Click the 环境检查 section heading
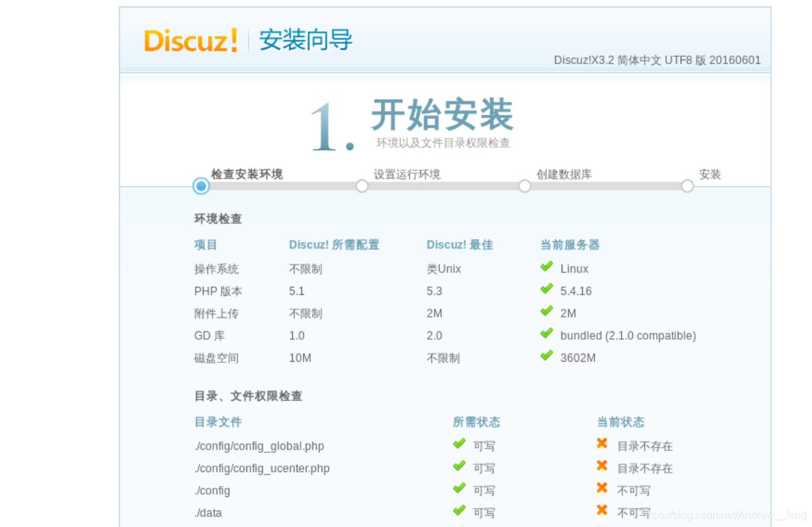The image size is (812, 527). [x=218, y=219]
